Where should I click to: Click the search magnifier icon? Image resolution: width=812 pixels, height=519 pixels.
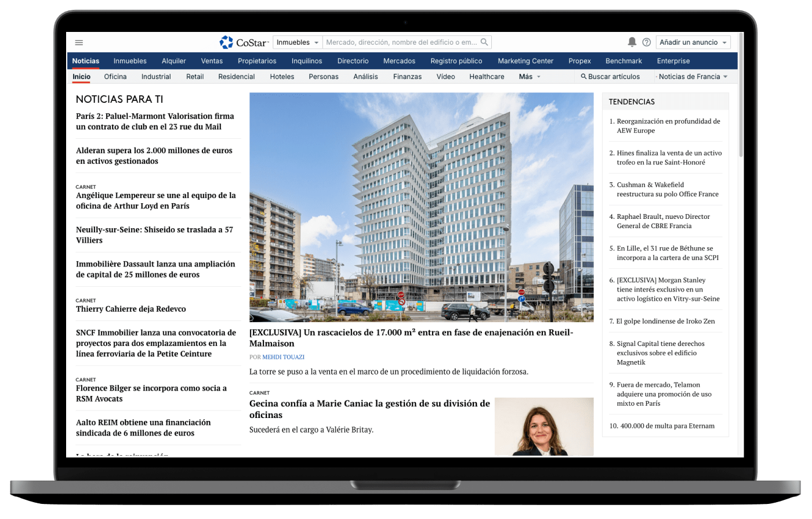point(485,42)
